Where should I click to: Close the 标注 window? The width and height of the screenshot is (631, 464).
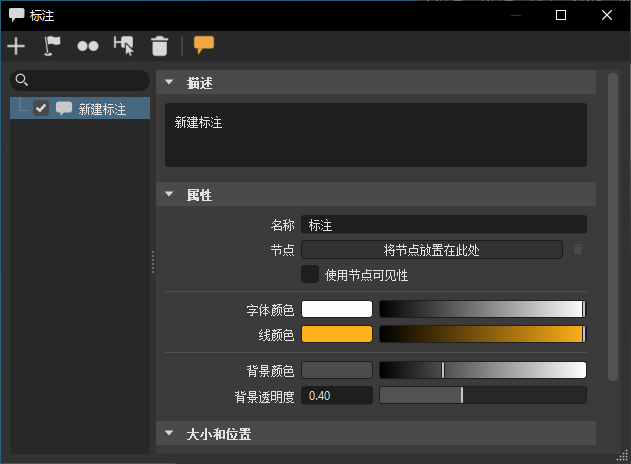click(x=607, y=15)
